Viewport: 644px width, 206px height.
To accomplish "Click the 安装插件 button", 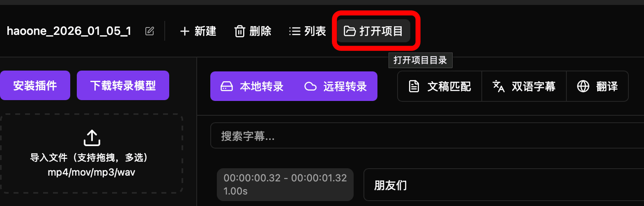I will (34, 85).
